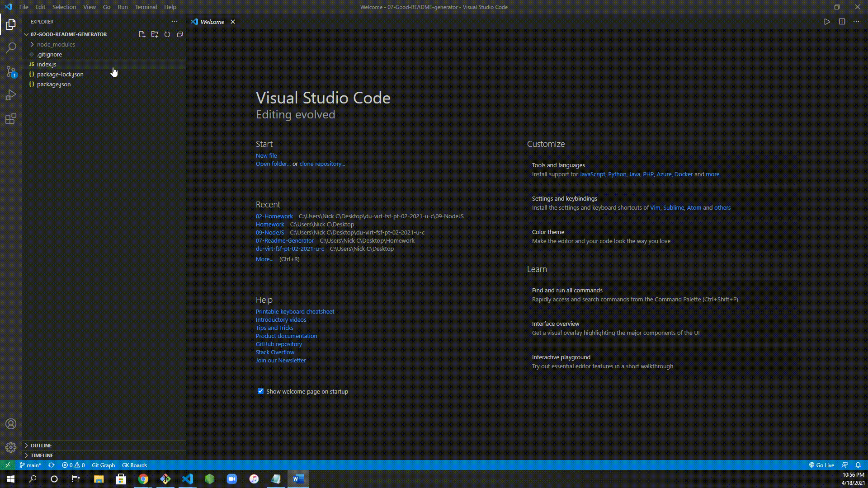868x488 pixels.
Task: Open Source Control view
Action: pyautogui.click(x=11, y=71)
